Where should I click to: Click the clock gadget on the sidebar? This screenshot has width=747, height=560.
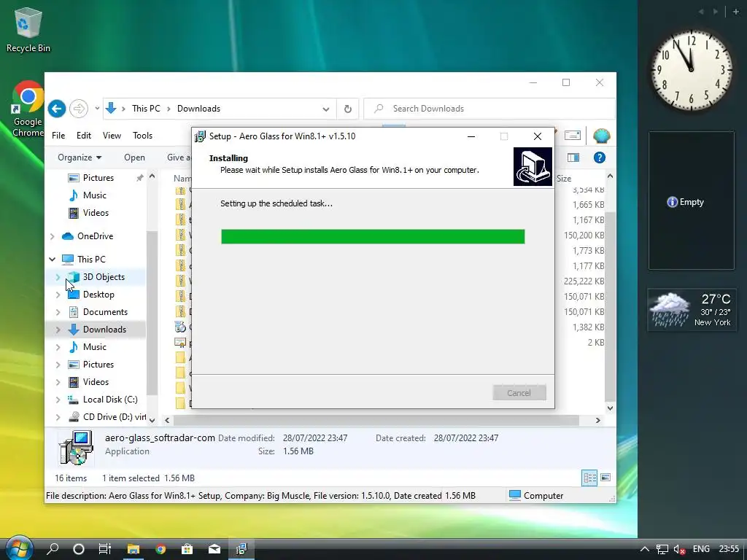point(691,70)
